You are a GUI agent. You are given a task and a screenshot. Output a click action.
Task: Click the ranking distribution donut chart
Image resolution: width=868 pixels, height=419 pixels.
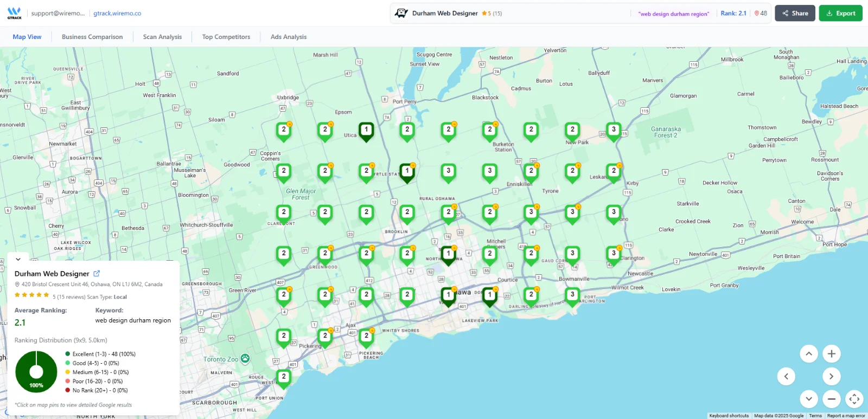(36, 372)
